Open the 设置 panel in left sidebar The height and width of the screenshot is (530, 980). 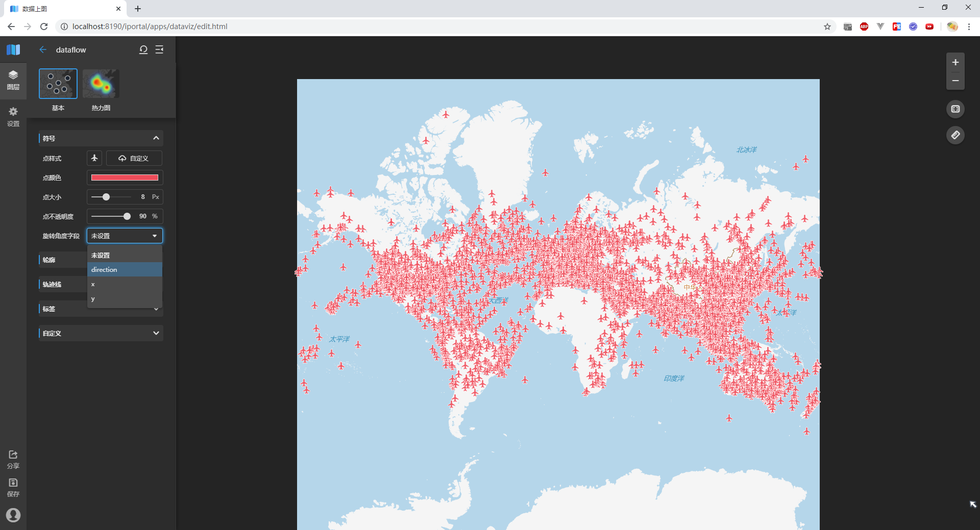point(13,116)
